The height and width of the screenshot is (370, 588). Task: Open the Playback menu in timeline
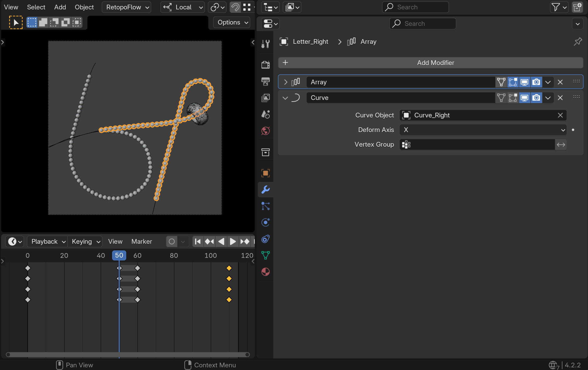point(48,241)
